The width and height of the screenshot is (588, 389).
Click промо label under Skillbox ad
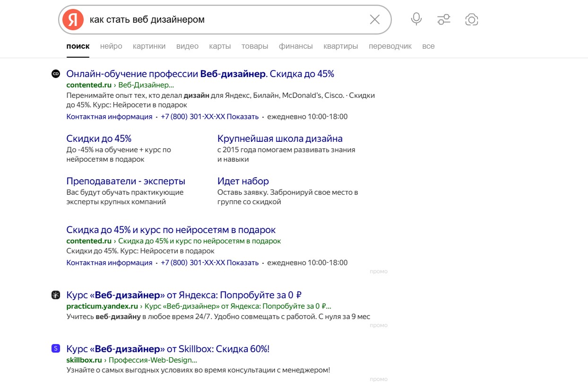point(379,379)
